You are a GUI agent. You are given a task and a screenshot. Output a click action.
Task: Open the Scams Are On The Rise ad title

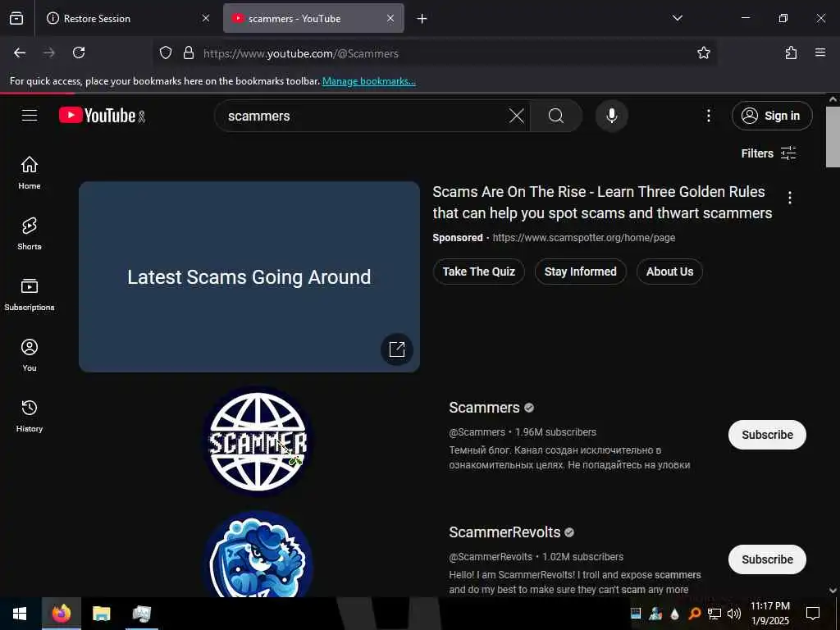(x=602, y=202)
